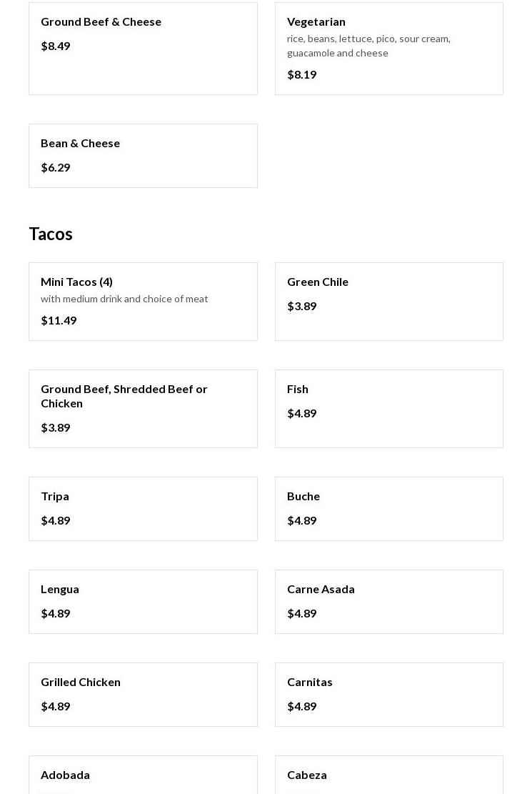Select the Buche taco
The width and height of the screenshot is (532, 794).
(x=388, y=508)
